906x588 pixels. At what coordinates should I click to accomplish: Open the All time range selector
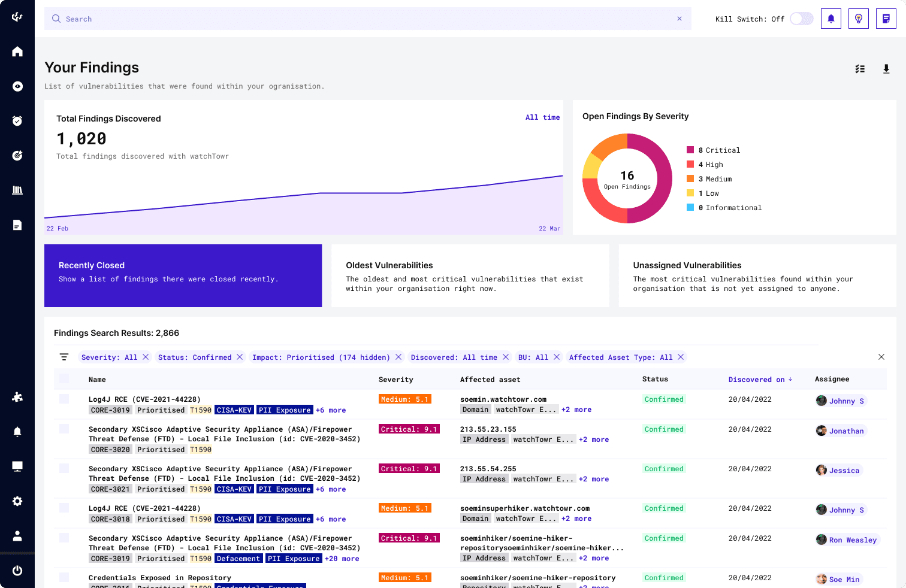pos(542,117)
